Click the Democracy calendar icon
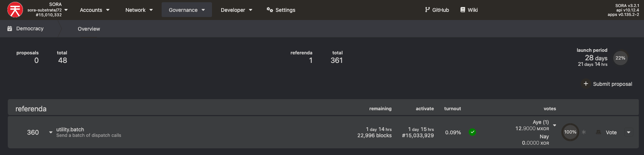The image size is (644, 155). tap(10, 28)
